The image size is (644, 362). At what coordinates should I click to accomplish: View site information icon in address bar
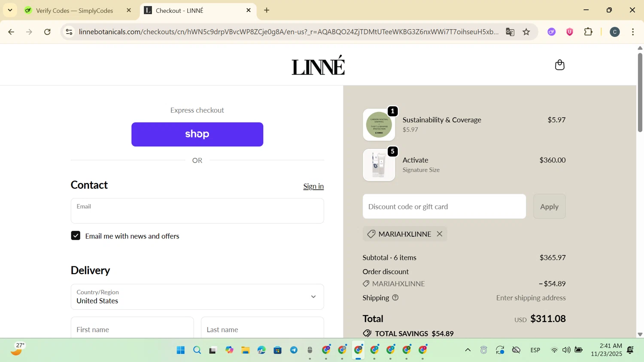[69, 32]
